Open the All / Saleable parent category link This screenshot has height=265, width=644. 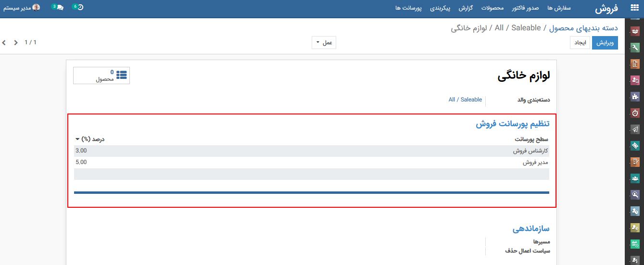point(465,100)
